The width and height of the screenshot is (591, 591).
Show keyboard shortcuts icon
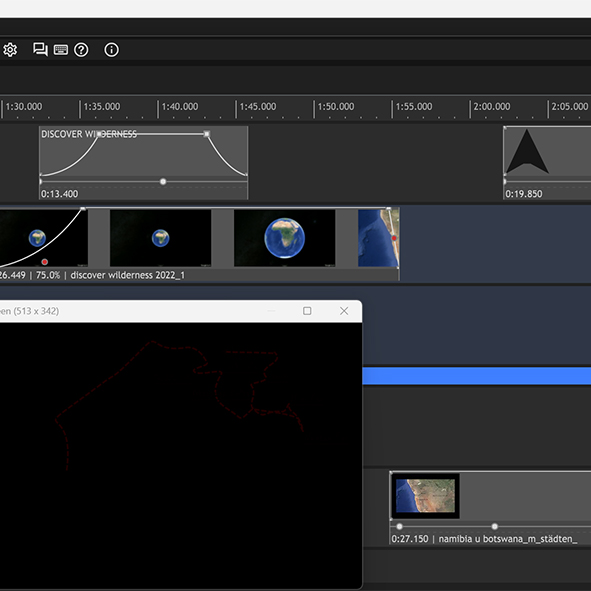click(61, 50)
